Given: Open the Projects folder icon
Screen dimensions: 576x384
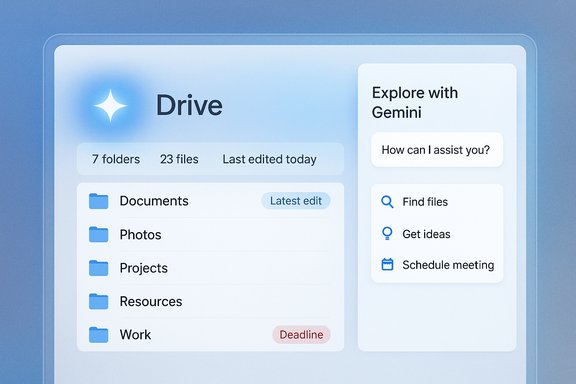Looking at the screenshot, I should [x=98, y=268].
